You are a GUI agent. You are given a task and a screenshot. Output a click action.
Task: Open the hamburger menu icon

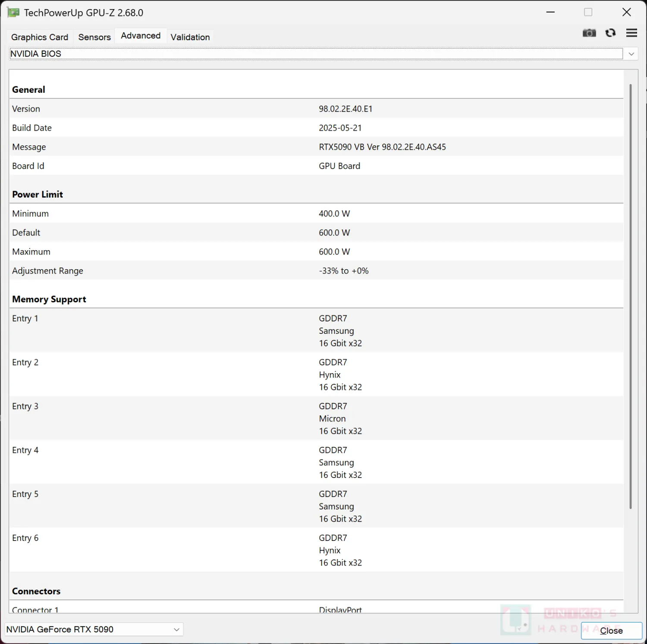pyautogui.click(x=631, y=33)
